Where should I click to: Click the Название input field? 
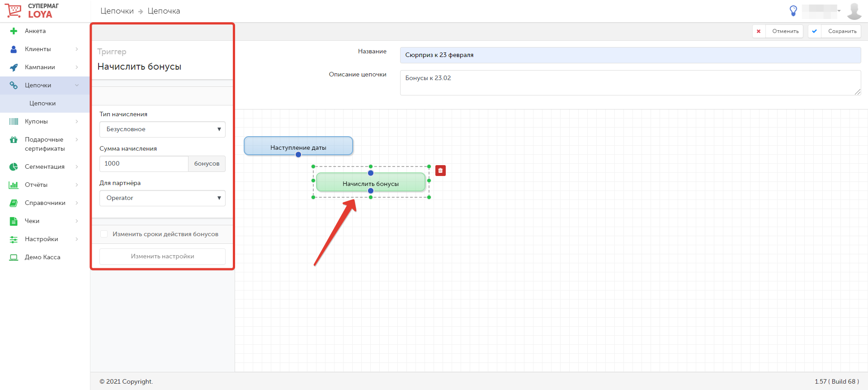[x=630, y=55]
